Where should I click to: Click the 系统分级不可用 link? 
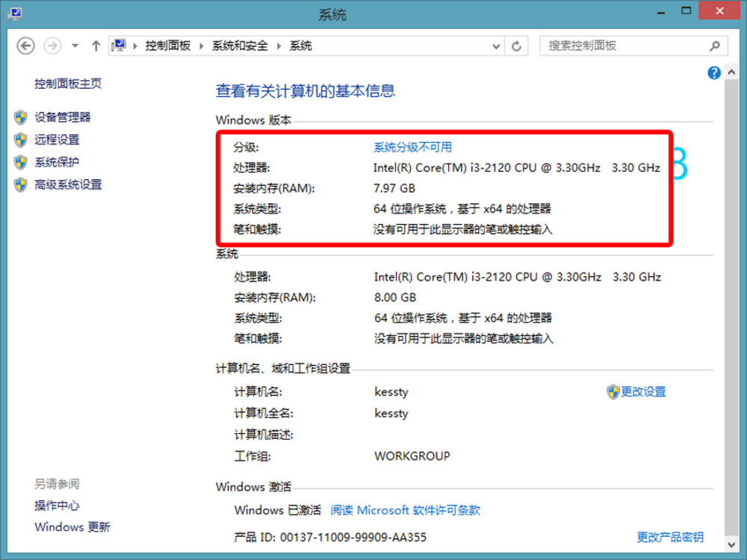[412, 147]
